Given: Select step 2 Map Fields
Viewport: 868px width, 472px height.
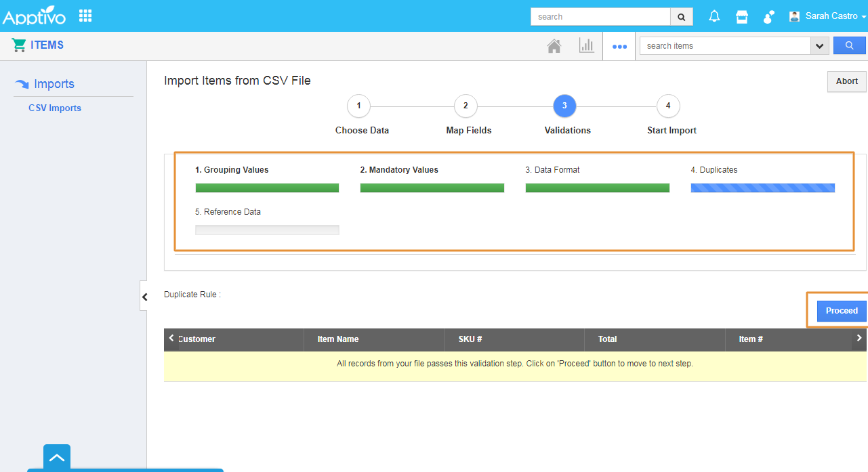Looking at the screenshot, I should [466, 106].
